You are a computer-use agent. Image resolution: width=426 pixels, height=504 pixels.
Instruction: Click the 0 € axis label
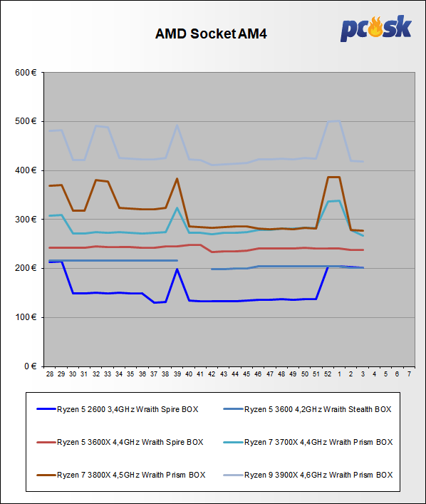30,366
